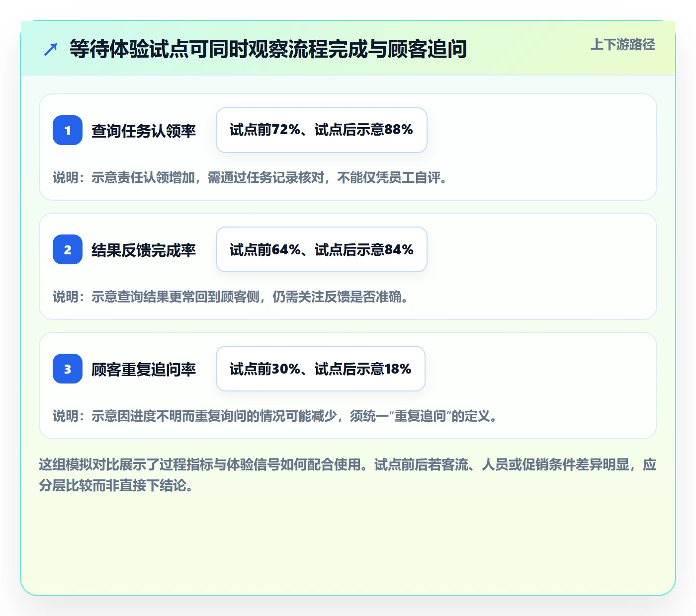
Task: Click the note defining “重复追问”
Action: point(275,416)
